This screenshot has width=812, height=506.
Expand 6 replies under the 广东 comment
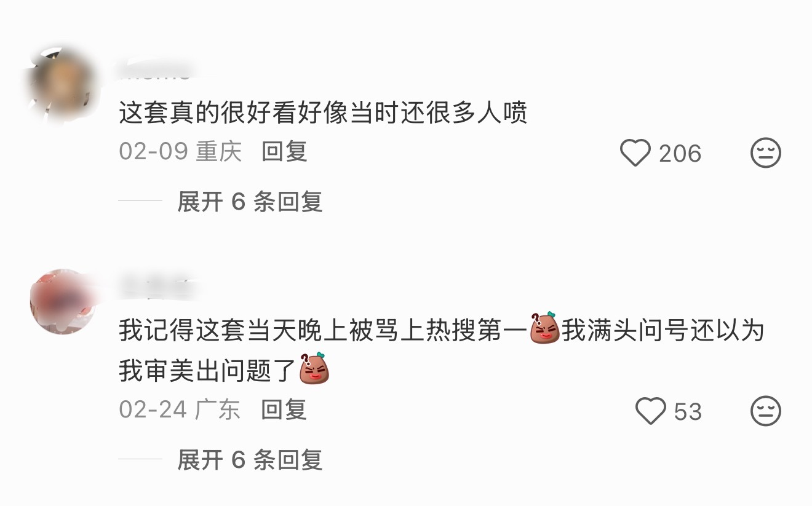(x=250, y=460)
